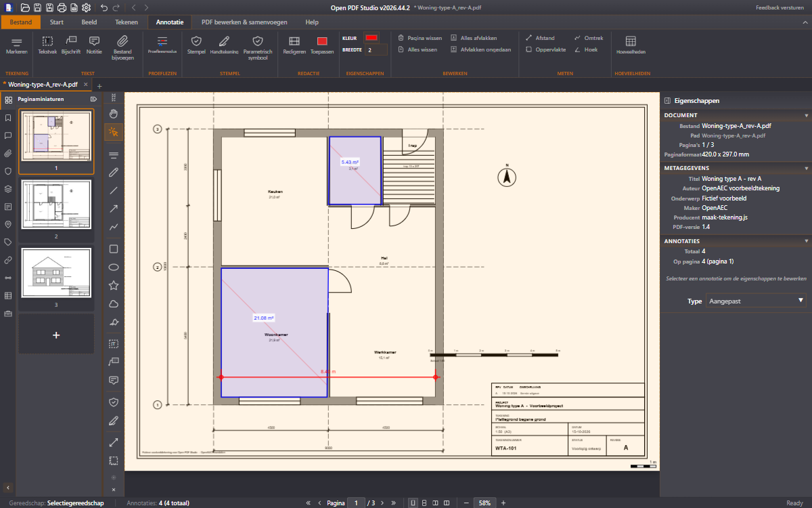Collapse the Metagegevens section
This screenshot has width=812, height=508.
click(807, 168)
